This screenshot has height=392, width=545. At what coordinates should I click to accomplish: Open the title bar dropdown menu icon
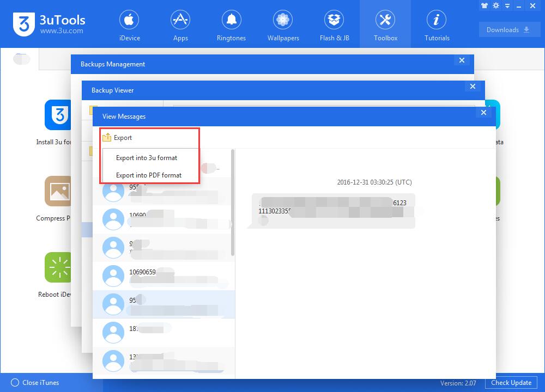coord(507,5)
